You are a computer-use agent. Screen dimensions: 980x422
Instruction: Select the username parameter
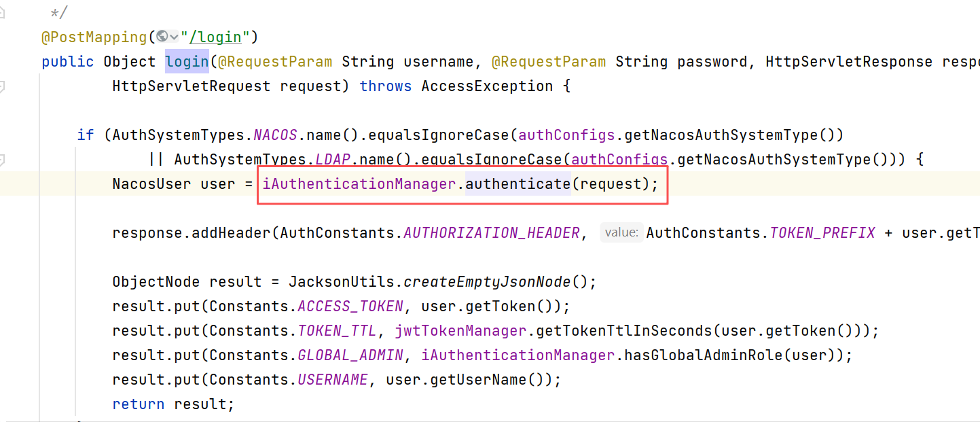[x=439, y=61]
